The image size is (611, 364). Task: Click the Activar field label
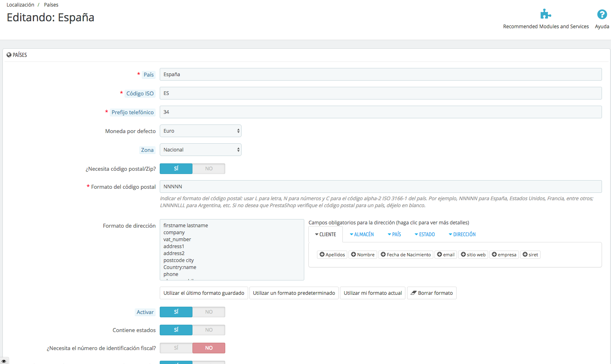(145, 312)
